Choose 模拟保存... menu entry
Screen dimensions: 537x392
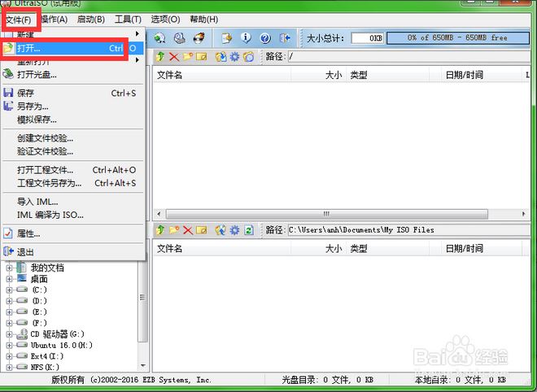(x=72, y=120)
